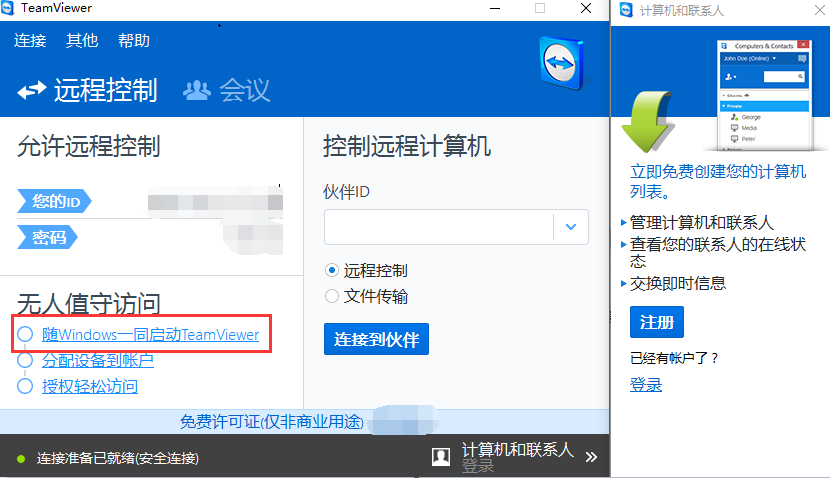Click the 登录 link in contacts panel

646,385
